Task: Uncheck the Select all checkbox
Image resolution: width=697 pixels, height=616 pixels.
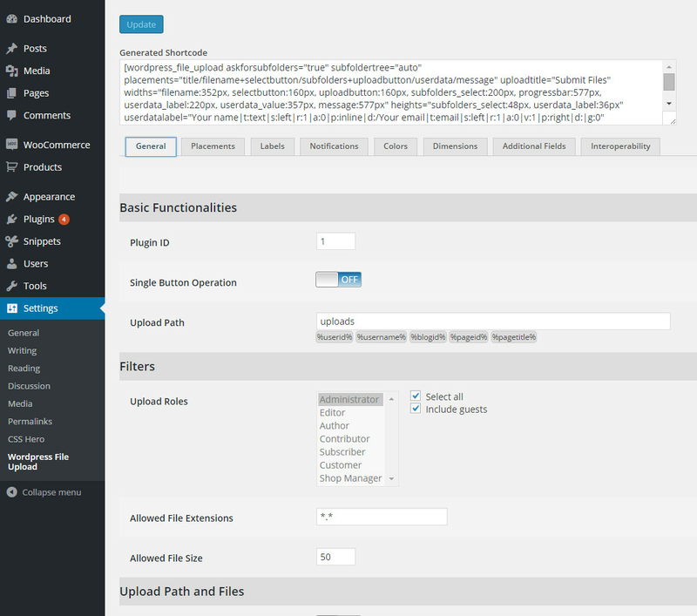Action: pyautogui.click(x=416, y=396)
